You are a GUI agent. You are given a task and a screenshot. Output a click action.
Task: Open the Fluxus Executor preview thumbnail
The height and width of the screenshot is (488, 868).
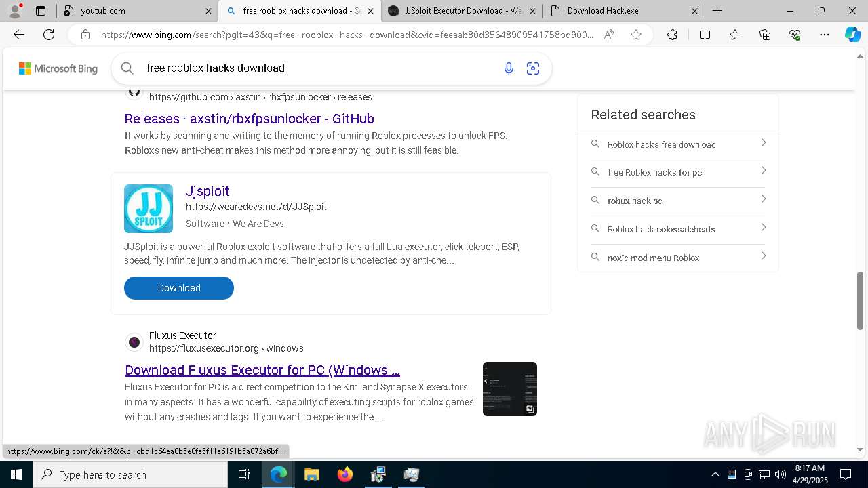pos(510,389)
